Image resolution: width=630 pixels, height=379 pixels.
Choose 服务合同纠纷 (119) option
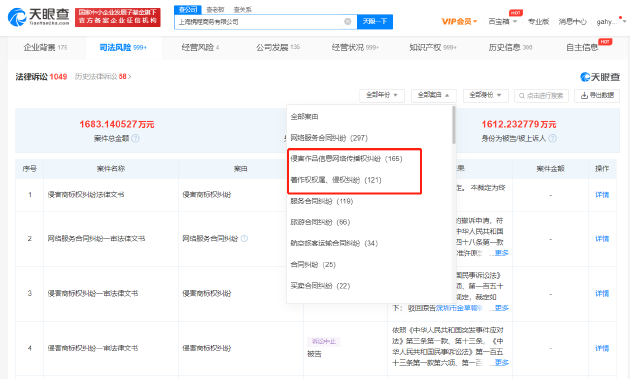321,201
